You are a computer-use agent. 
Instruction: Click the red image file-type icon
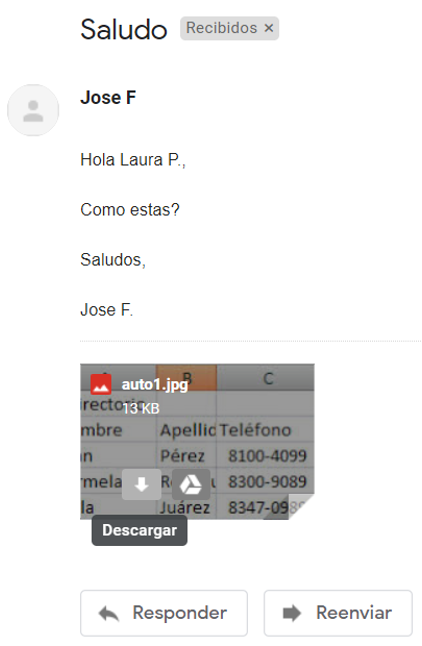[101, 384]
